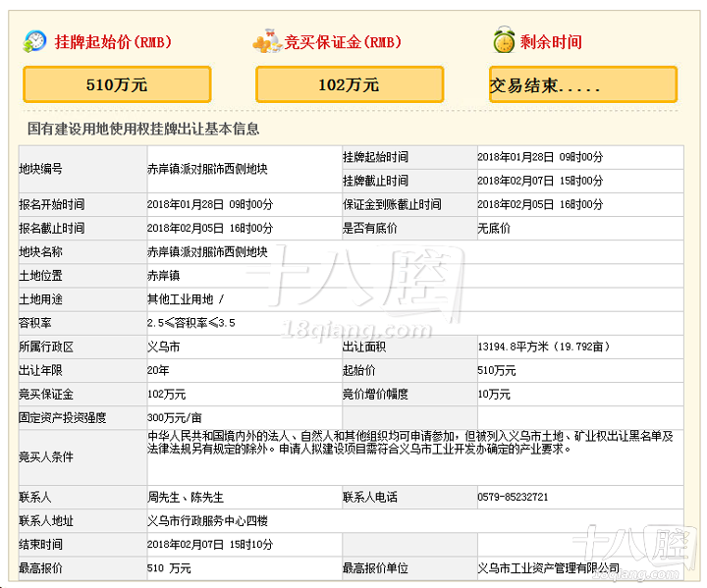Image resolution: width=707 pixels, height=588 pixels.
Task: Click the 102万元 table value
Action: point(166,394)
